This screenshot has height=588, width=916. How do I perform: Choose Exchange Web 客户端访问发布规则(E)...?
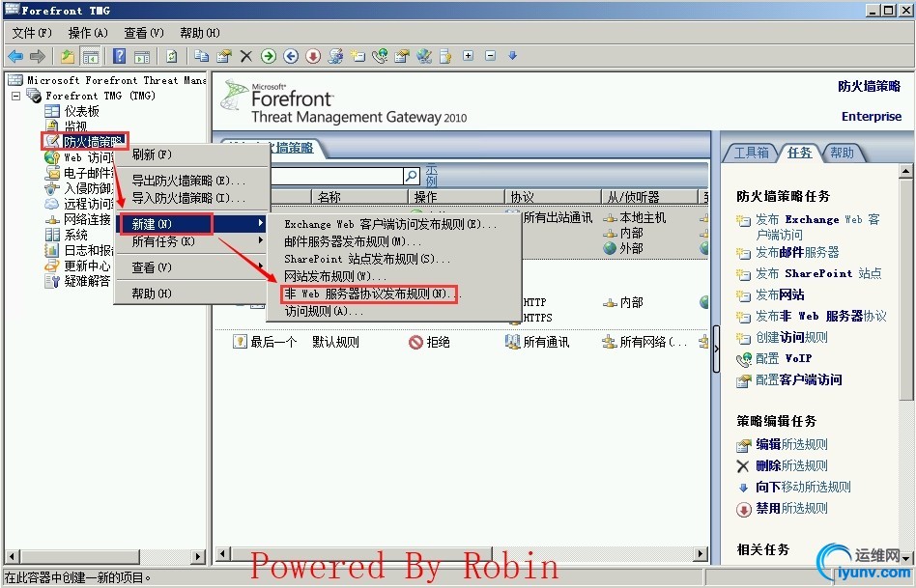tap(393, 224)
